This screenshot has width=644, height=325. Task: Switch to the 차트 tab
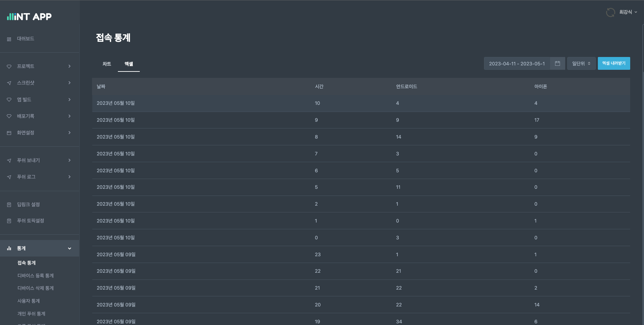click(107, 64)
